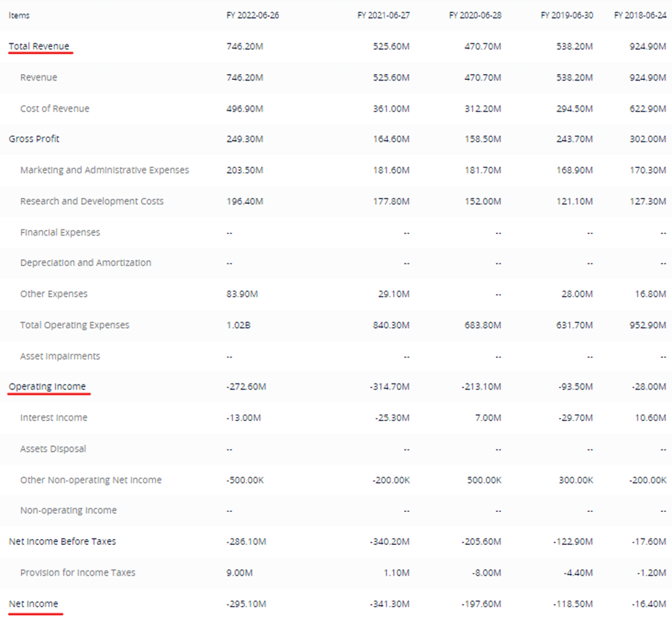Image resolution: width=672 pixels, height=619 pixels.
Task: Click Research and Development Costs label
Action: pyautogui.click(x=92, y=202)
